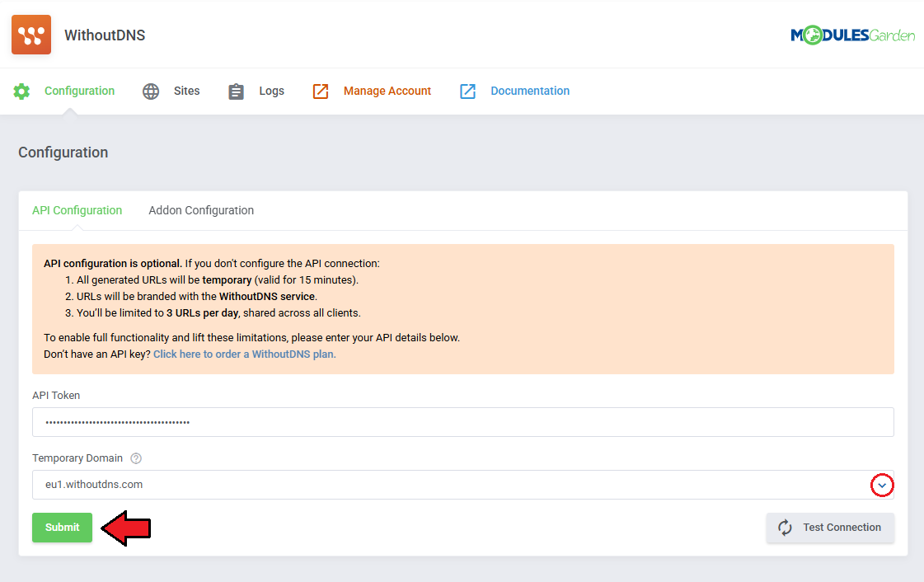Click the 'API configuration is optional.' text
The width and height of the screenshot is (924, 582).
point(113,263)
